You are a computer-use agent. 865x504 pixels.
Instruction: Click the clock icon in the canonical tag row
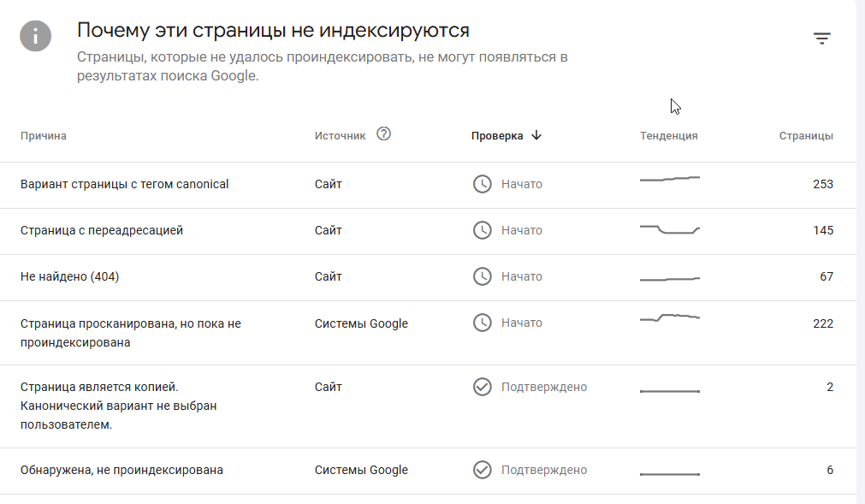click(x=483, y=184)
